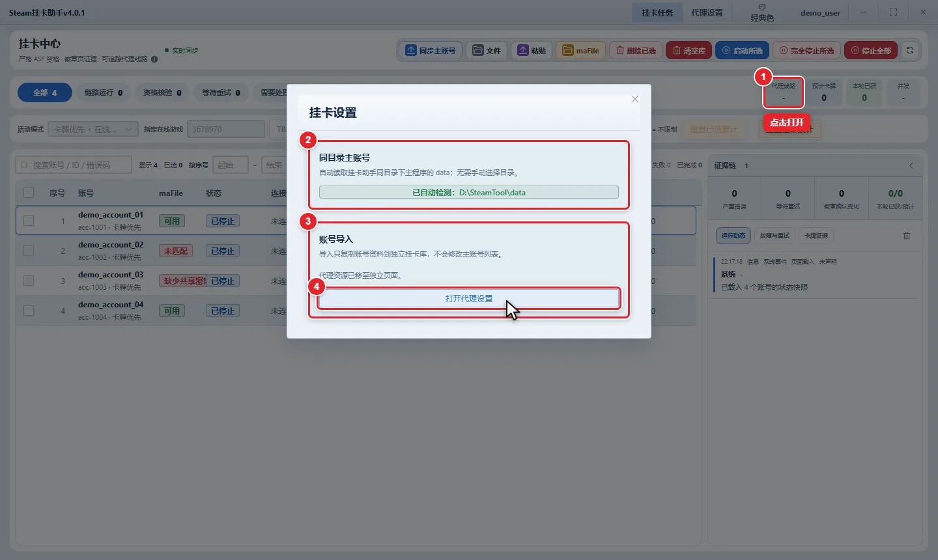938x560 pixels.
Task: Click the 起始 range input
Action: 230,165
